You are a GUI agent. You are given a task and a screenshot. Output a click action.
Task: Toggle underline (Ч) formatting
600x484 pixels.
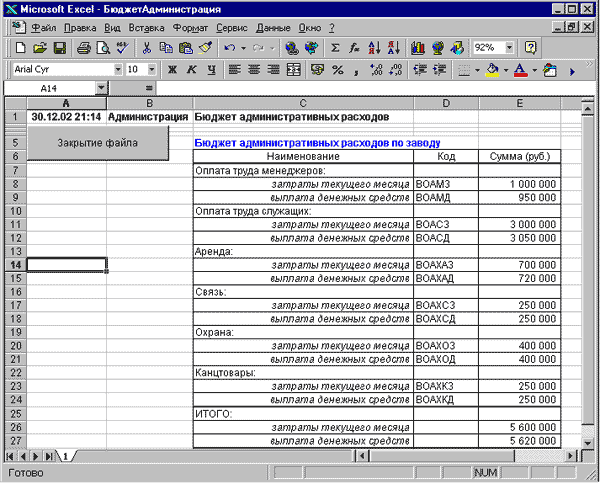point(211,70)
